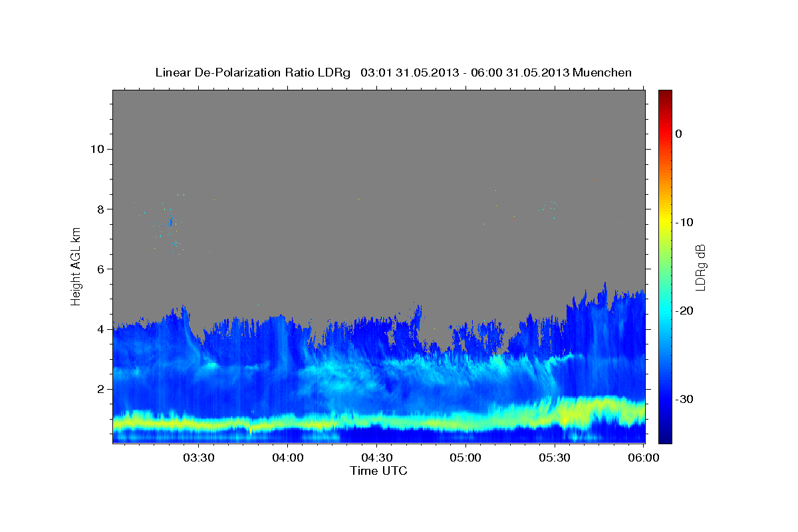The width and height of the screenshot is (798, 532).
Task: Click the colorbar value -20 label
Action: (x=684, y=311)
